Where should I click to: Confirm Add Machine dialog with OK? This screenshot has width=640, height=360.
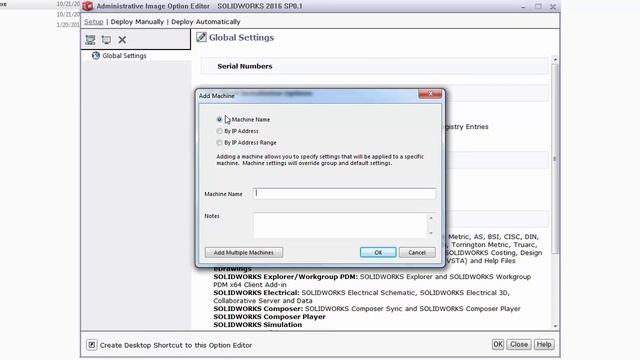click(x=378, y=253)
